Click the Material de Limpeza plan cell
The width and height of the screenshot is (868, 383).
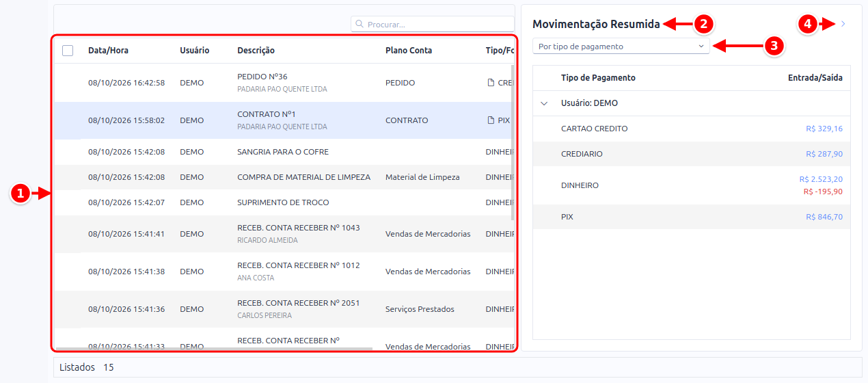pos(422,177)
